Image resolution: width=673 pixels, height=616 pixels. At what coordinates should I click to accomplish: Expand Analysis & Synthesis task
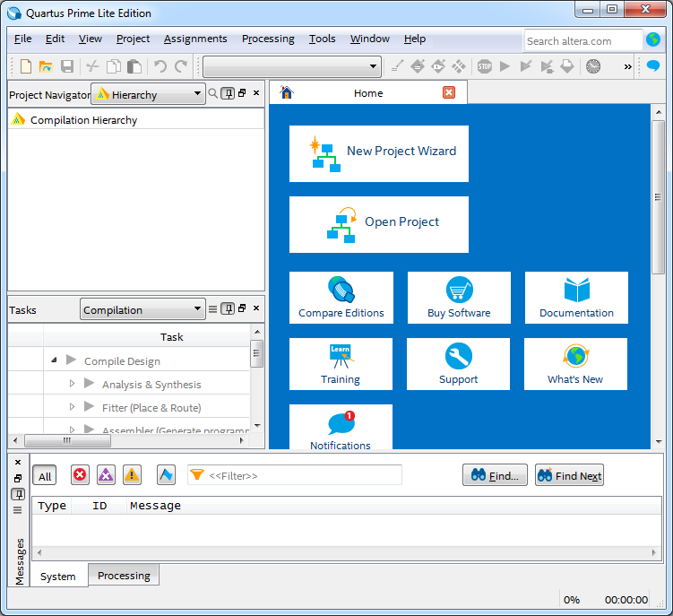click(x=72, y=383)
